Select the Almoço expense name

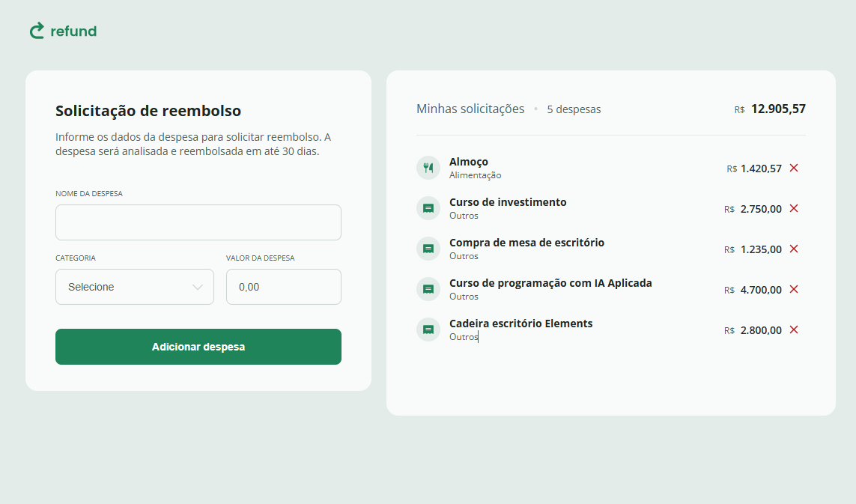[468, 162]
